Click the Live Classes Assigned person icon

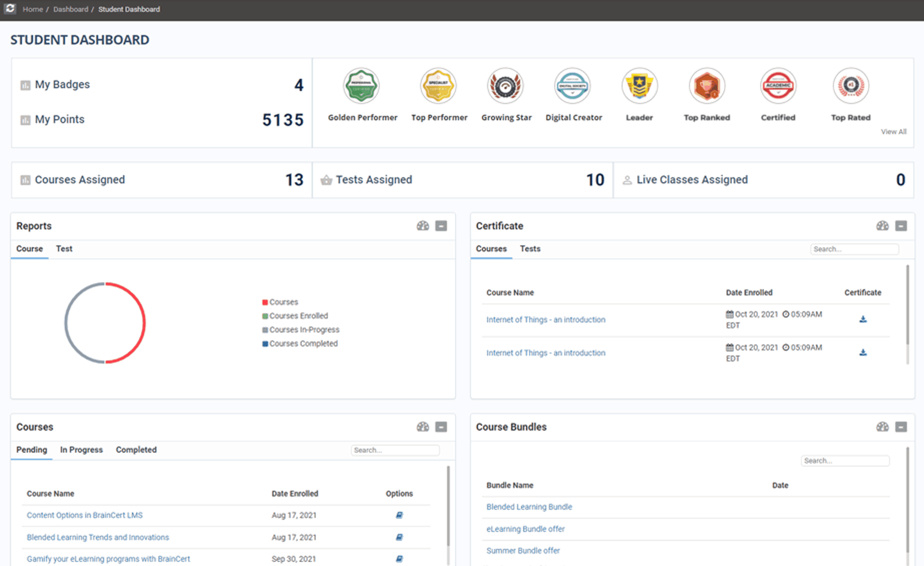(x=627, y=180)
